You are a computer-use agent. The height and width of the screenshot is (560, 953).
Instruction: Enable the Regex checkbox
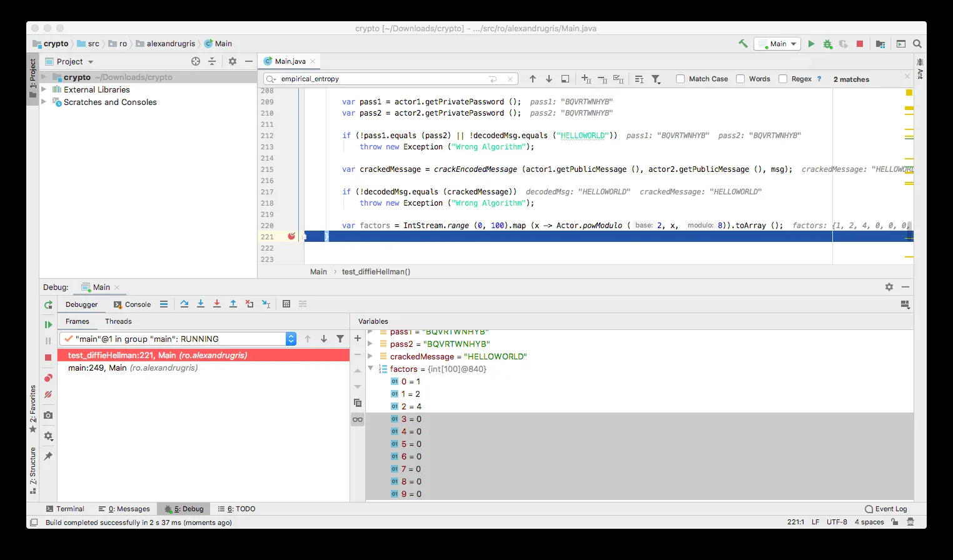coord(783,79)
